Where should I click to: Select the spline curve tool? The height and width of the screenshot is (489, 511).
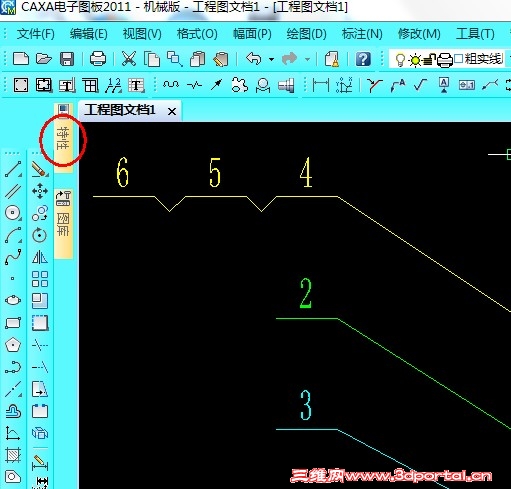[13, 257]
